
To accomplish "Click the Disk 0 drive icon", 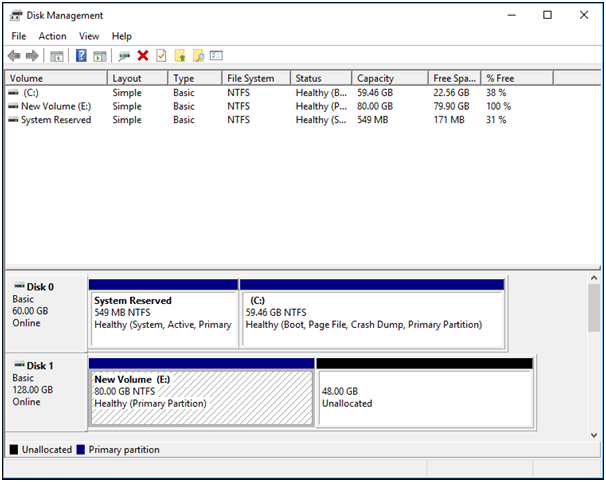I will pyautogui.click(x=19, y=286).
